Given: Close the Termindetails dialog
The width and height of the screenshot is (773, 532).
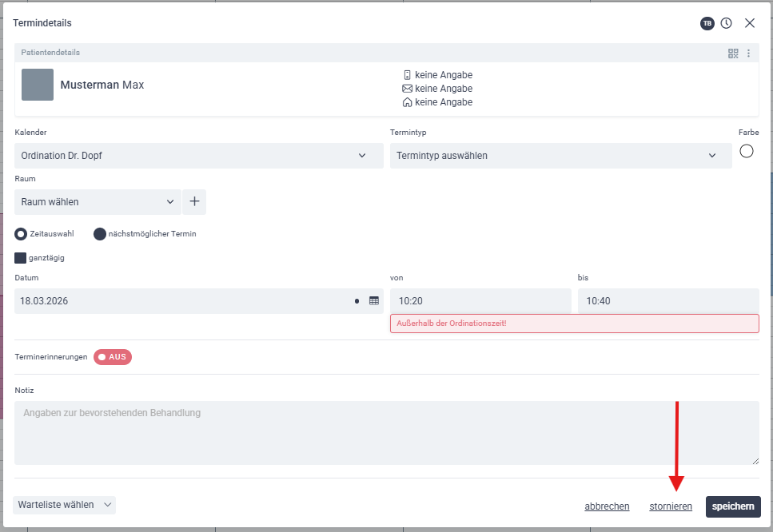Looking at the screenshot, I should tap(749, 23).
